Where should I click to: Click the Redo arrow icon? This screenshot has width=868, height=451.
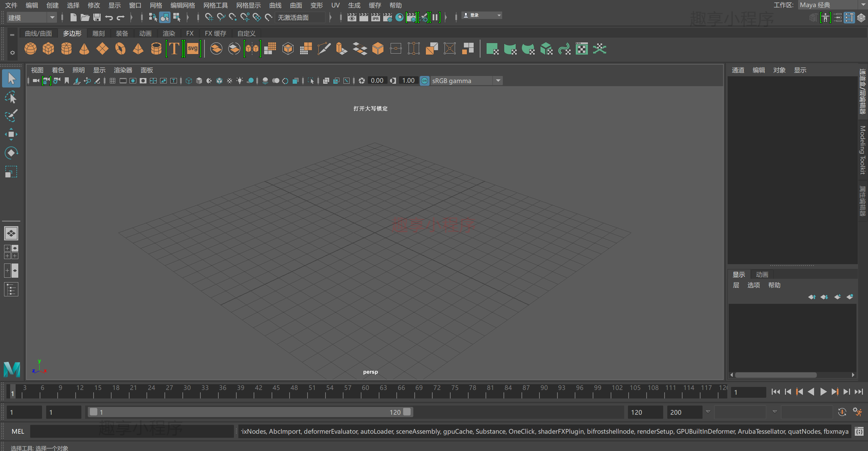pos(121,17)
